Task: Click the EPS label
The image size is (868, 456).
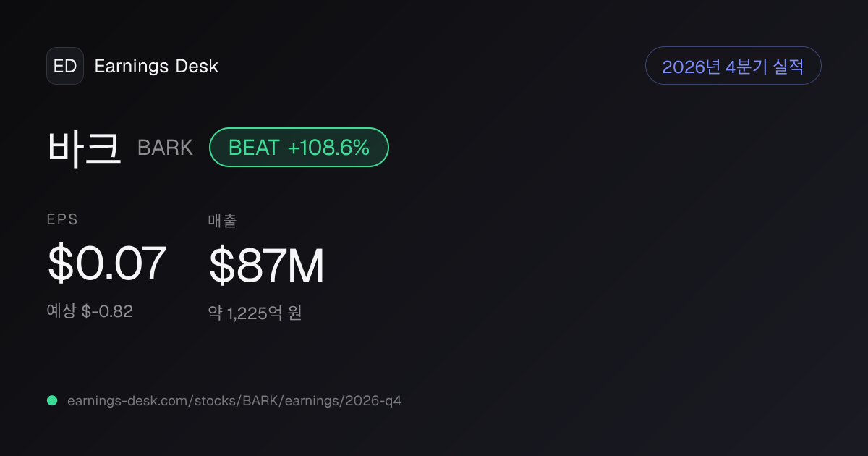Action: pos(62,219)
